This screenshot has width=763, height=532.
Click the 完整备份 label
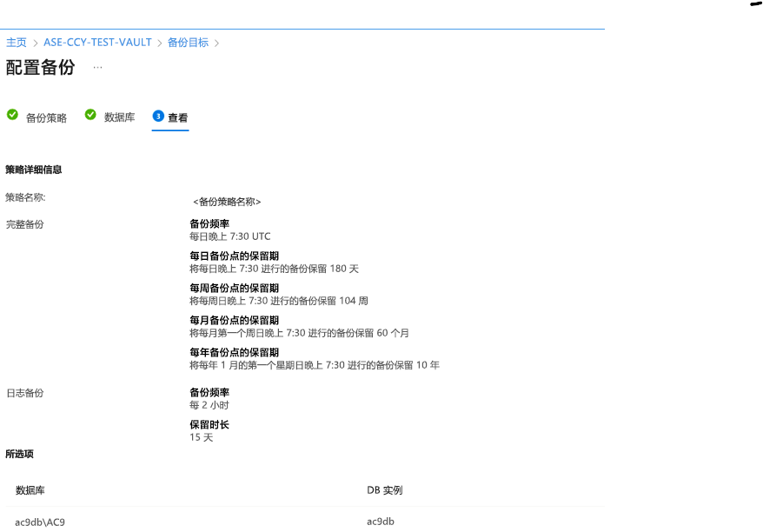click(25, 224)
